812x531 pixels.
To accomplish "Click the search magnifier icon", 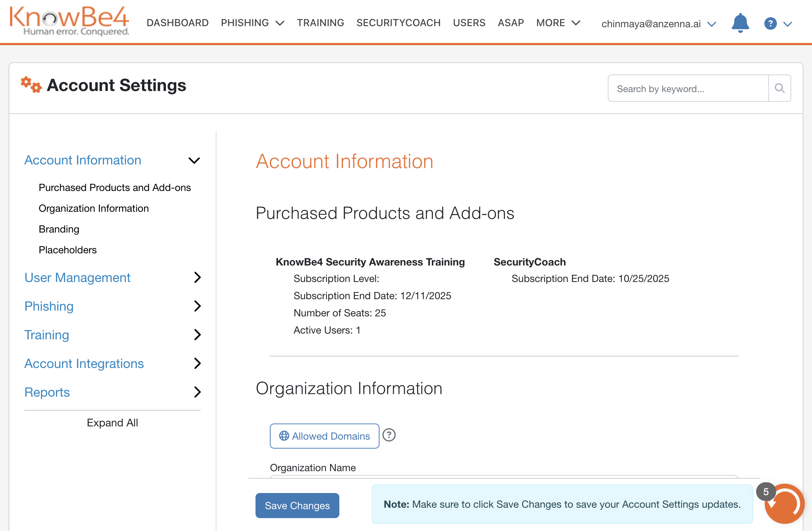I will pyautogui.click(x=779, y=88).
